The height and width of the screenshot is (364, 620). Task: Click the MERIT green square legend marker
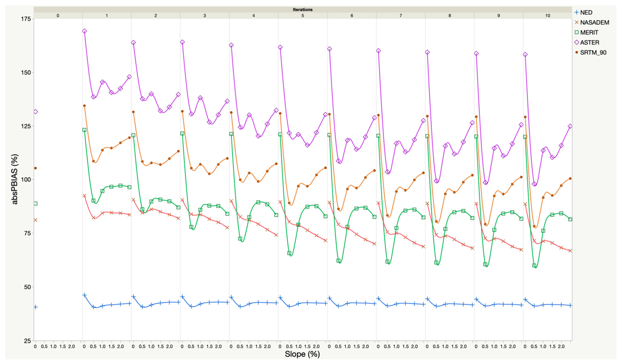click(576, 32)
